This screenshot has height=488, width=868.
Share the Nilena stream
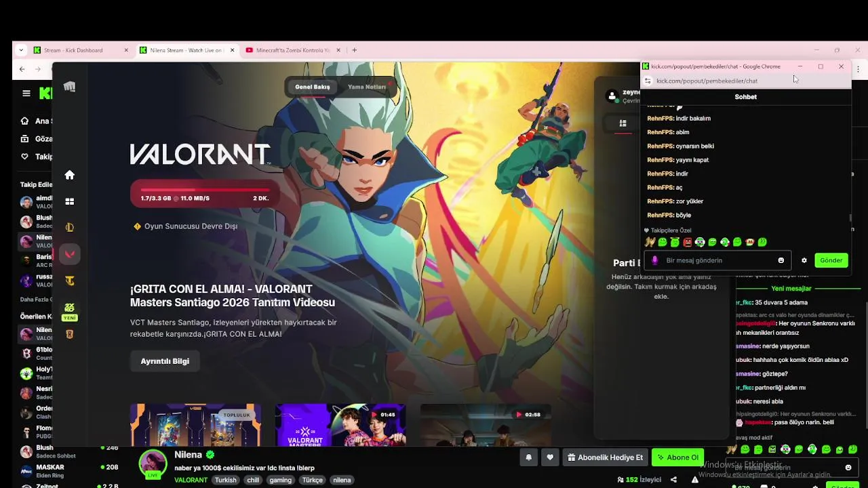(673, 480)
